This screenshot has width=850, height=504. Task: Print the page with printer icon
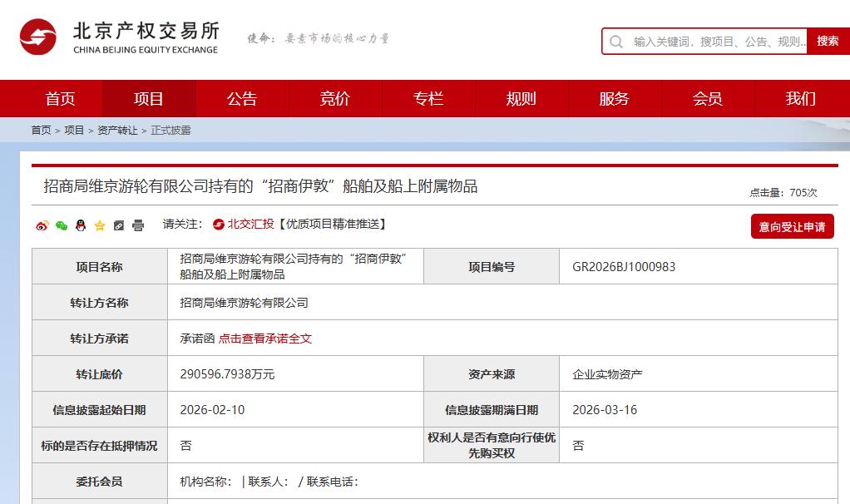tap(138, 225)
